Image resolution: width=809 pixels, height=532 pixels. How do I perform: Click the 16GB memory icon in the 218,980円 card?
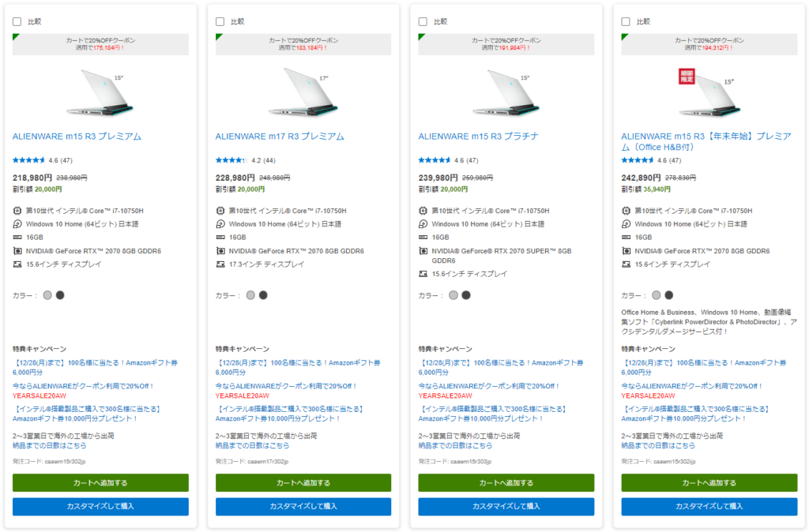click(17, 238)
